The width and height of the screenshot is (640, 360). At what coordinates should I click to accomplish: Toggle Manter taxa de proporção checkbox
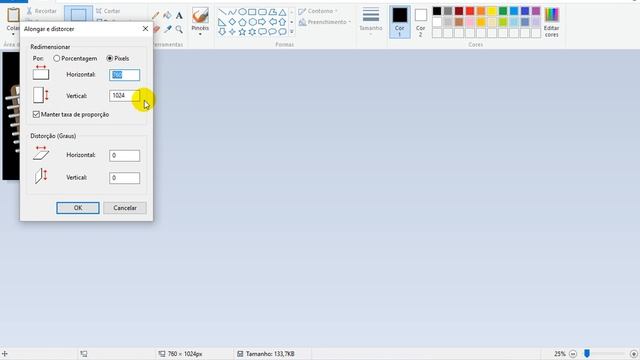coord(36,114)
